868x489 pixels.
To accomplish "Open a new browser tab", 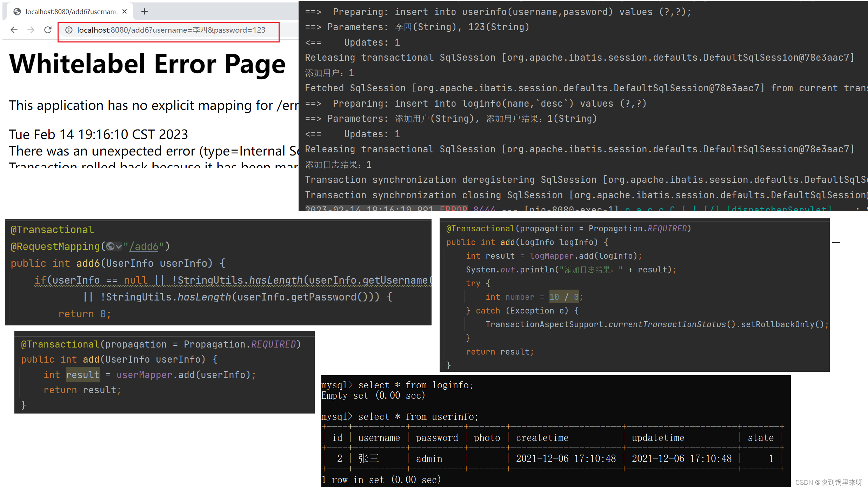I will (145, 12).
